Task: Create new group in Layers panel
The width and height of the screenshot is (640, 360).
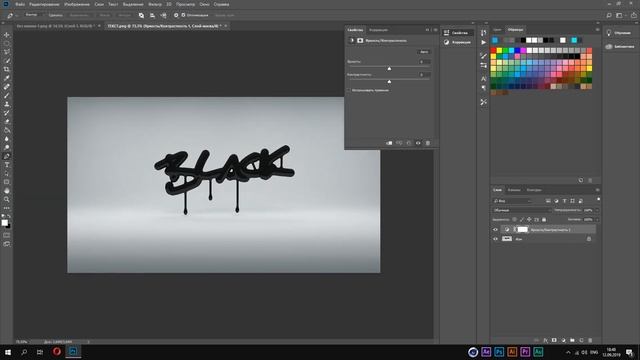Action: point(572,340)
